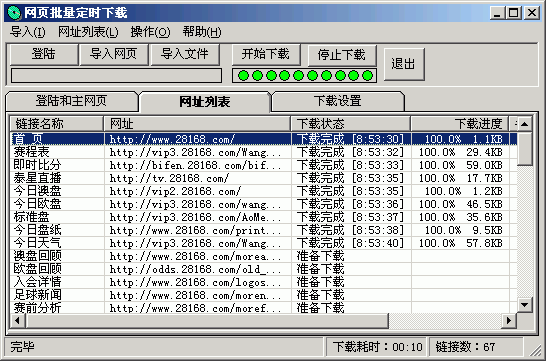Image resolution: width=546 pixels, height=361 pixels.
Task: Switch to the 登陆和主网页 tab
Action: 72,101
